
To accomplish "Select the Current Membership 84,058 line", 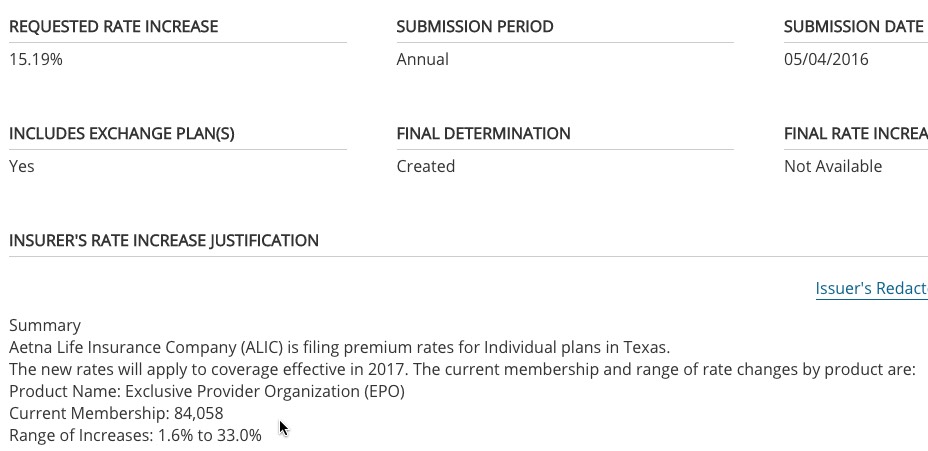I will [x=116, y=414].
